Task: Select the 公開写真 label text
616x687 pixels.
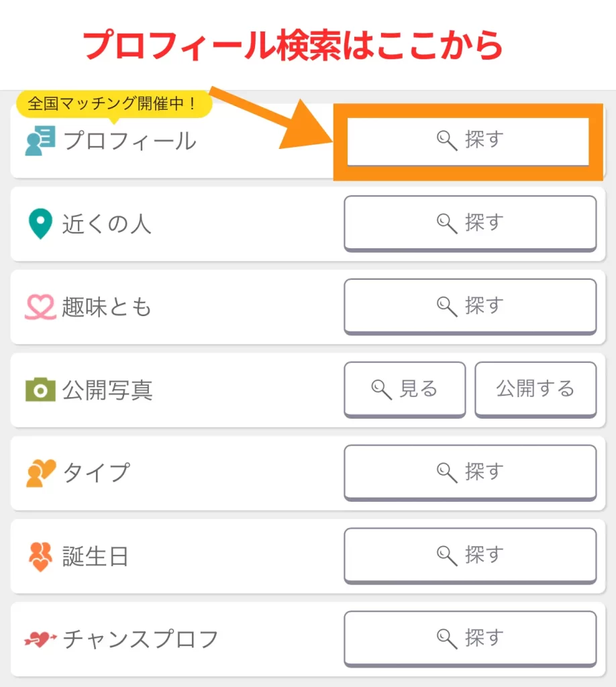Action: pos(107,390)
